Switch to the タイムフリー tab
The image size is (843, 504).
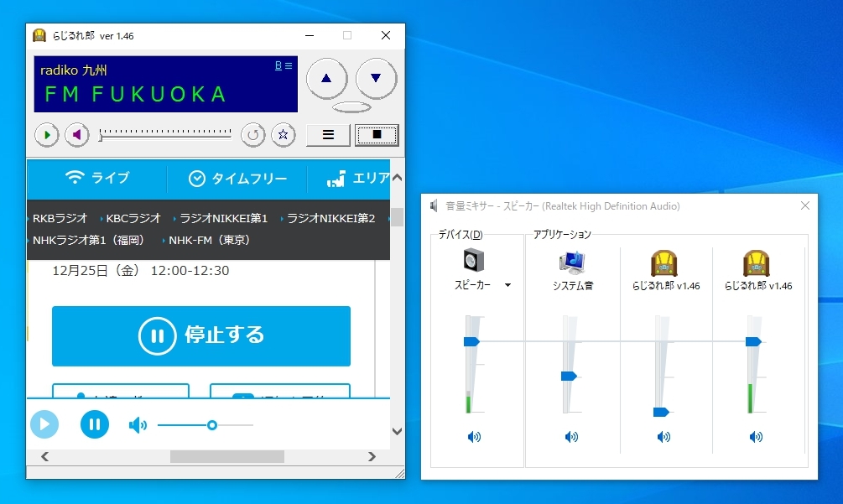pos(237,179)
